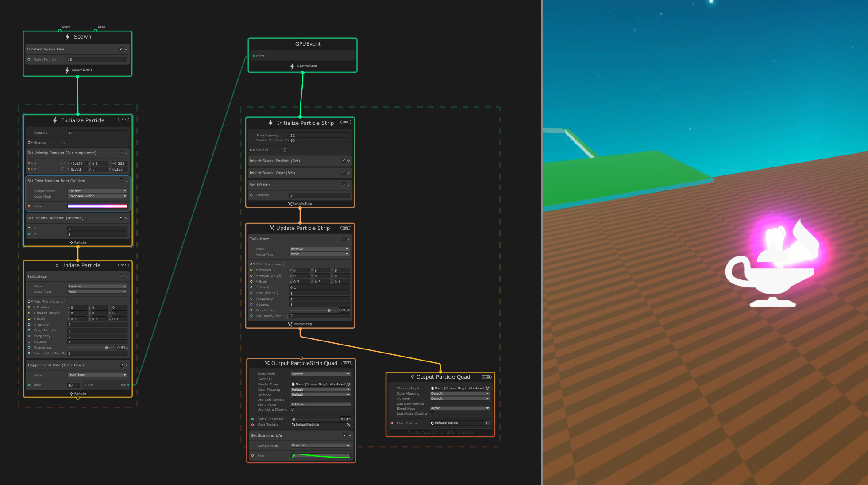The height and width of the screenshot is (485, 868).
Task: Click the SpawnEvent lightning icon under GPUEvent
Action: coord(292,66)
